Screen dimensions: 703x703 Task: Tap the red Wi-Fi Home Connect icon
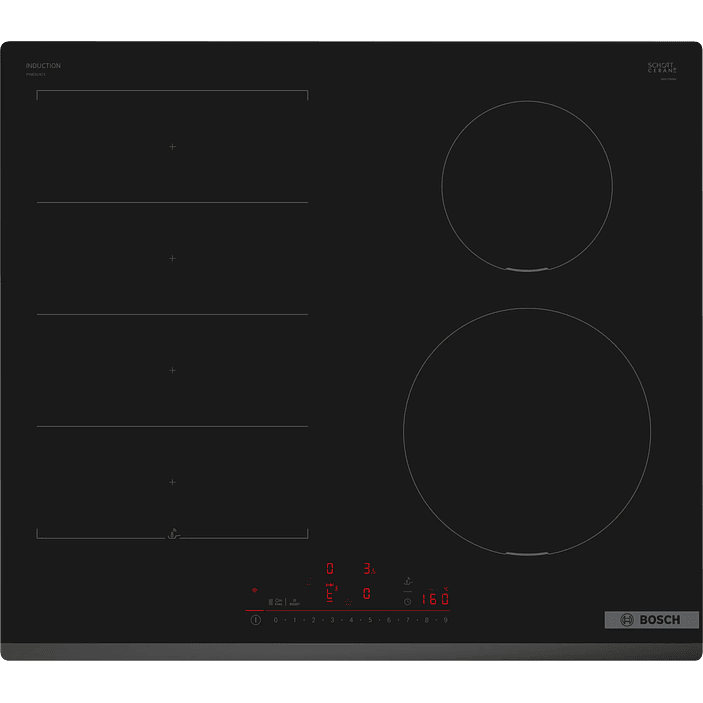254,590
